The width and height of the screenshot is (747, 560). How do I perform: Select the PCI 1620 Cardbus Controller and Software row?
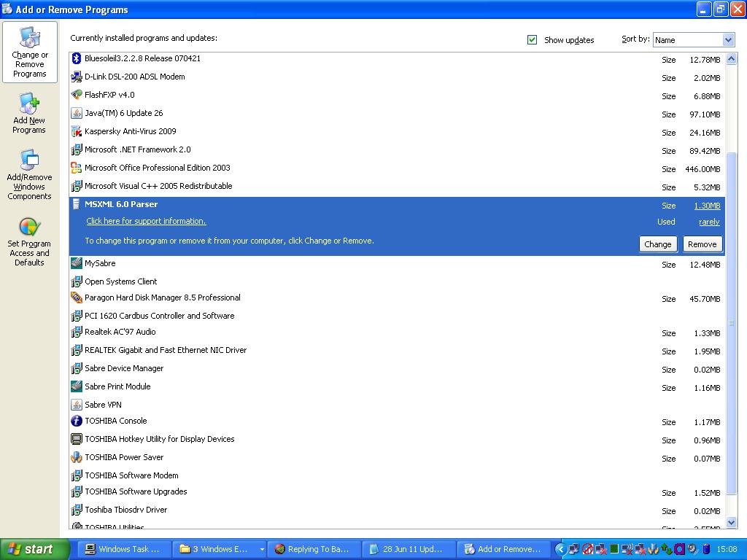click(x=397, y=316)
